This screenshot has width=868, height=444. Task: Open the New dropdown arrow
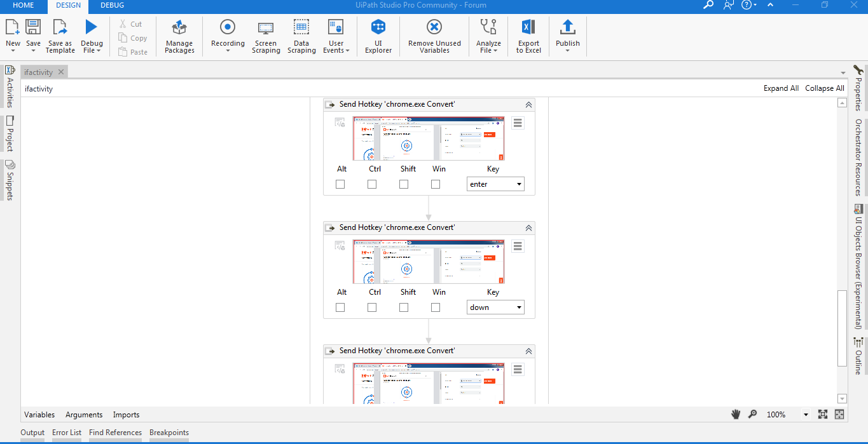(13, 51)
